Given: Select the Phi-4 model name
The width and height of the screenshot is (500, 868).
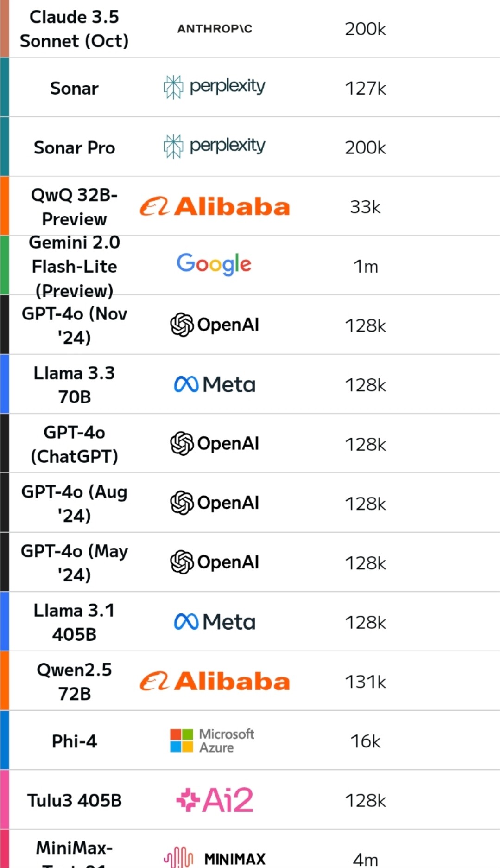Looking at the screenshot, I should [x=74, y=741].
